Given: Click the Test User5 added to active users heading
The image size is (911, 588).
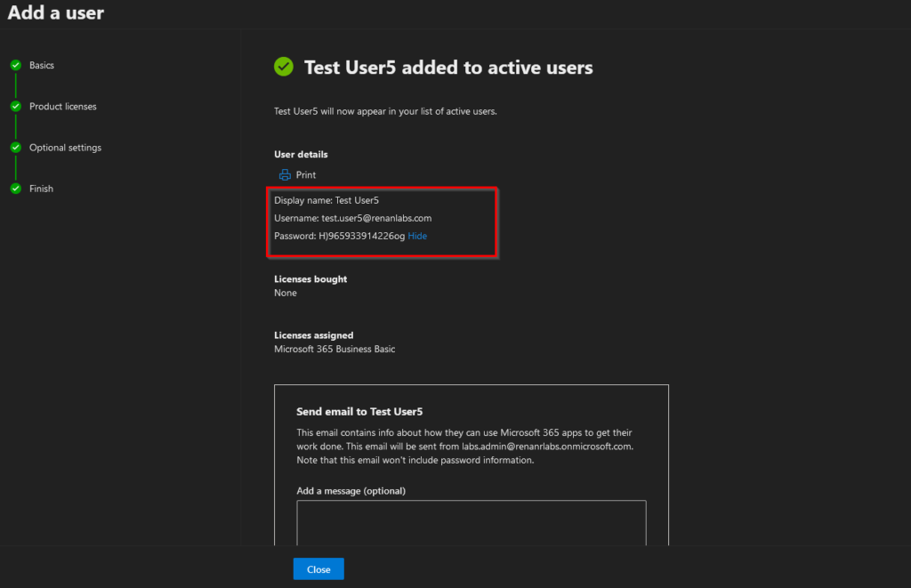Looking at the screenshot, I should point(448,68).
